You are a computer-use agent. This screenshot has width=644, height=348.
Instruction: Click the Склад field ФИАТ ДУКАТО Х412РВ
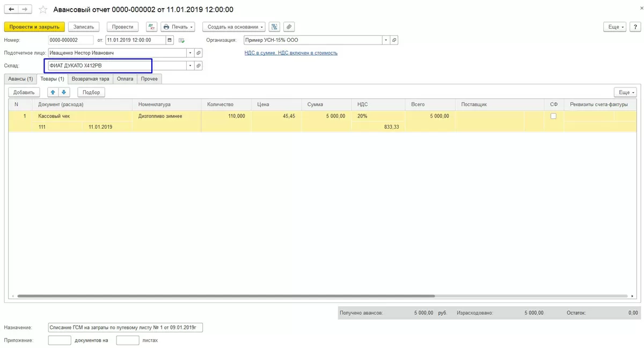point(117,65)
